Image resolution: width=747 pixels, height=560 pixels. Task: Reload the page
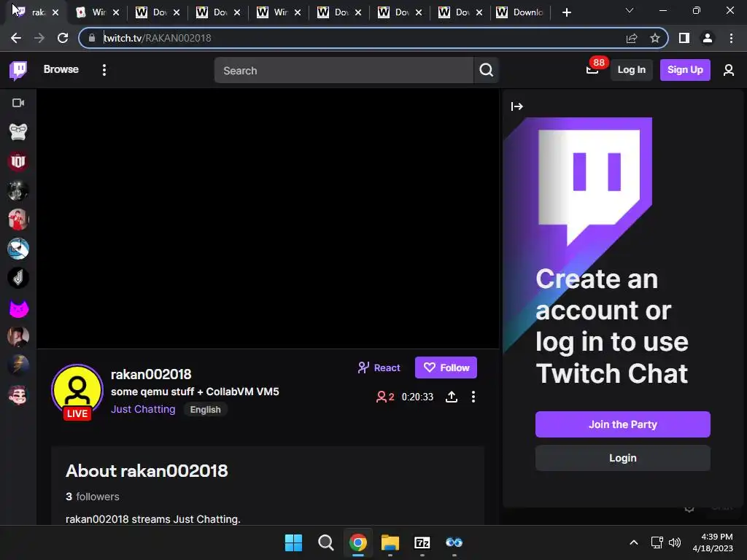pos(63,38)
